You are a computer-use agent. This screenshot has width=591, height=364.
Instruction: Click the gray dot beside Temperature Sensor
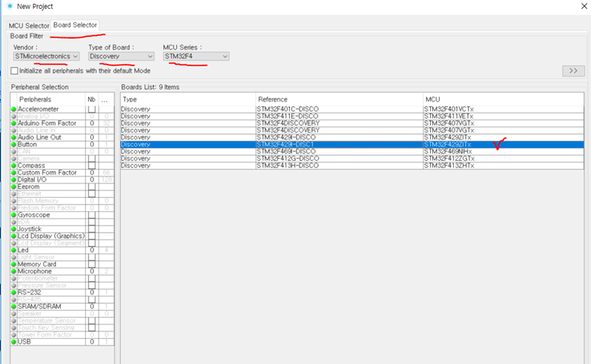[x=14, y=321]
